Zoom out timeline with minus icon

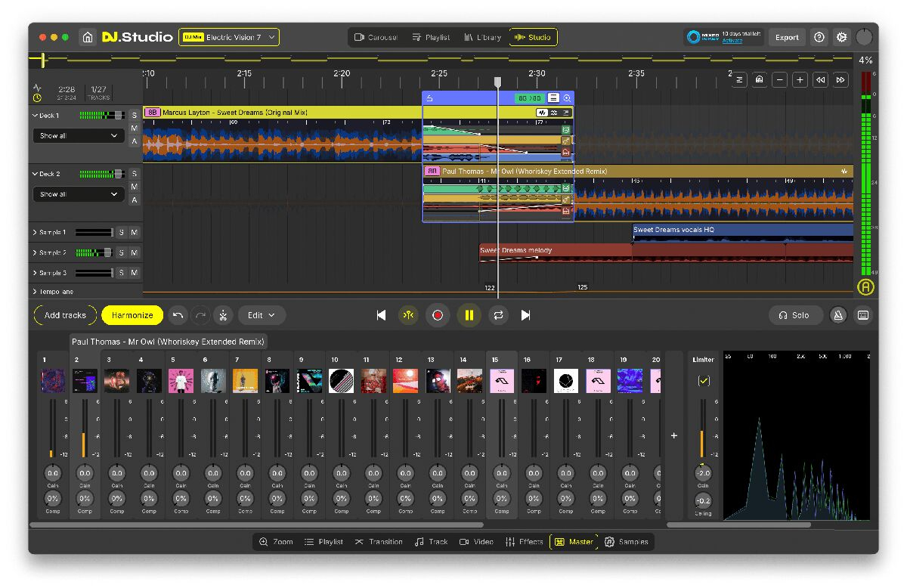(779, 80)
